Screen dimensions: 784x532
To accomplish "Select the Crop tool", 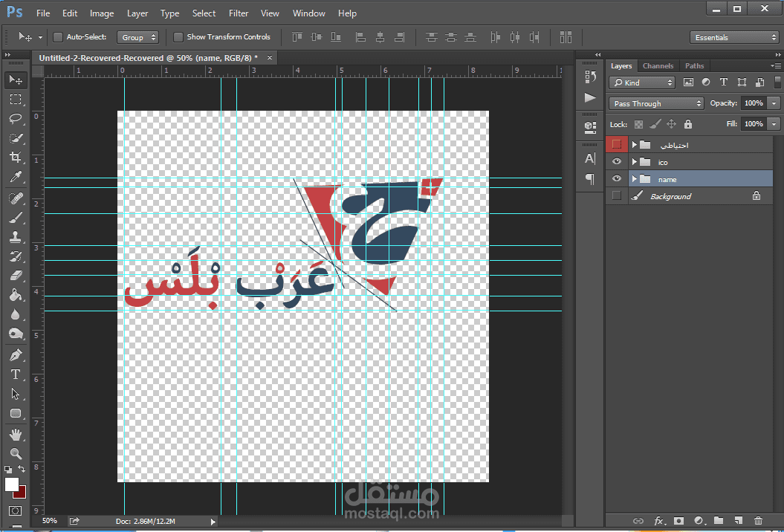I will (16, 158).
